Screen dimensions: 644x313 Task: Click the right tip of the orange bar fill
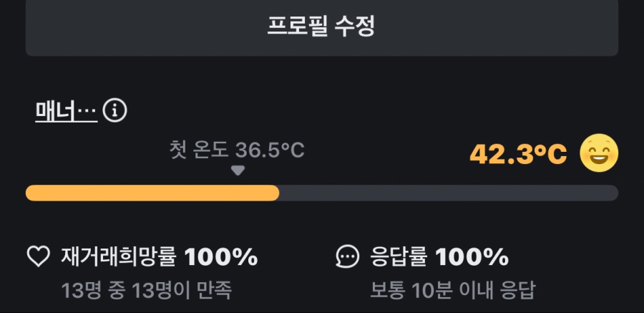click(x=275, y=193)
